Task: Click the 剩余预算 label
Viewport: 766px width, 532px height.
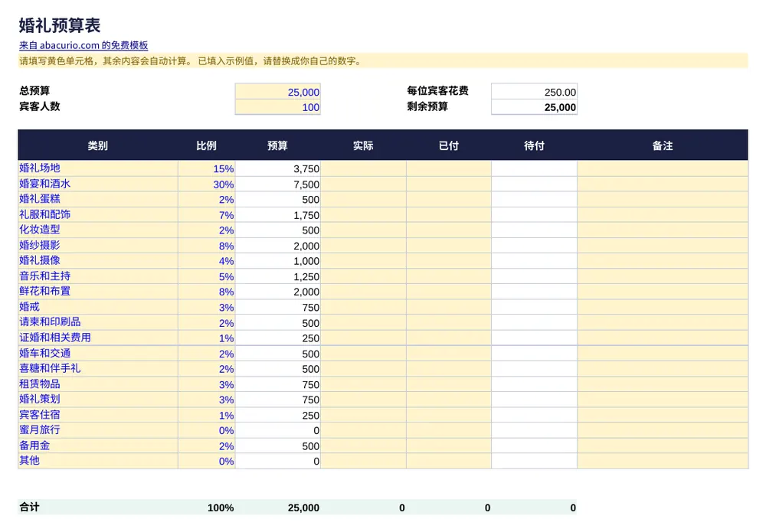Action: (x=427, y=106)
